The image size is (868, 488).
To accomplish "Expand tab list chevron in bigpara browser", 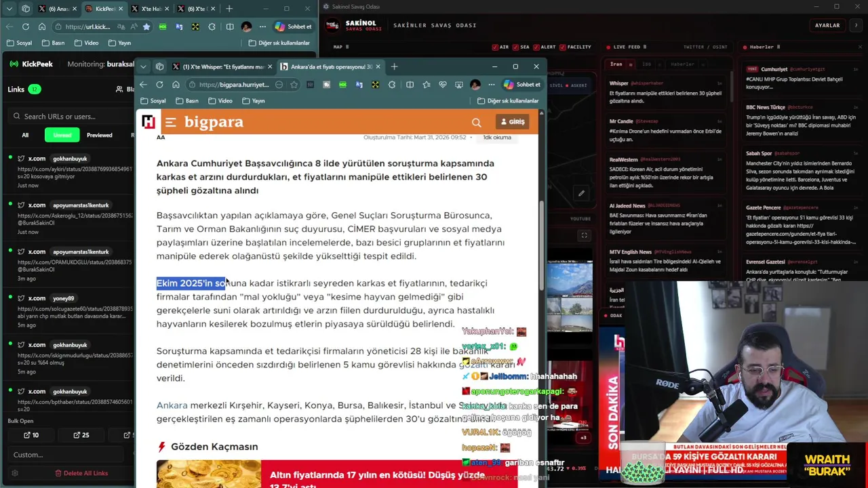I will tap(143, 66).
